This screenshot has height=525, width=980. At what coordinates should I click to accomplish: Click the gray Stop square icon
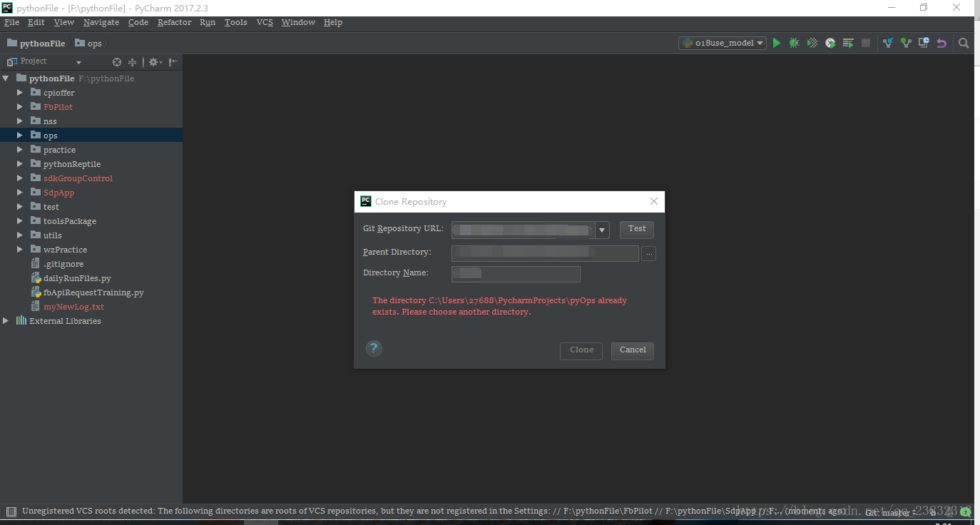click(x=866, y=43)
